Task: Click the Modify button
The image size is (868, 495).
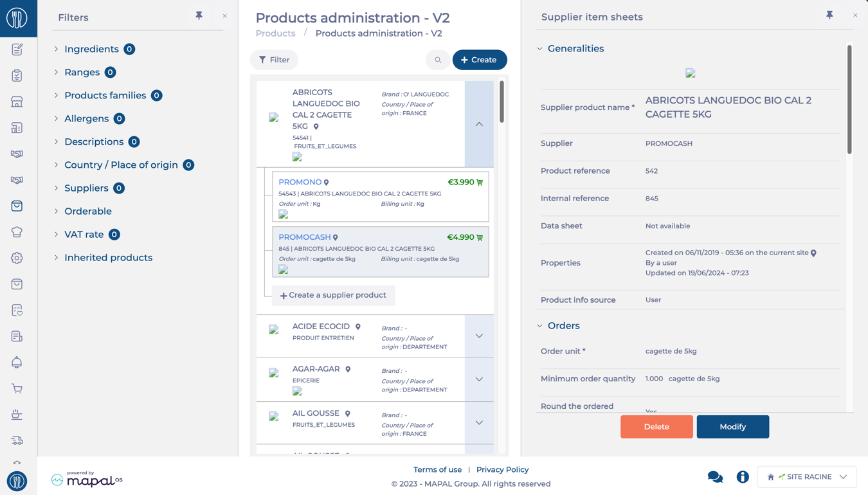Action: click(733, 427)
